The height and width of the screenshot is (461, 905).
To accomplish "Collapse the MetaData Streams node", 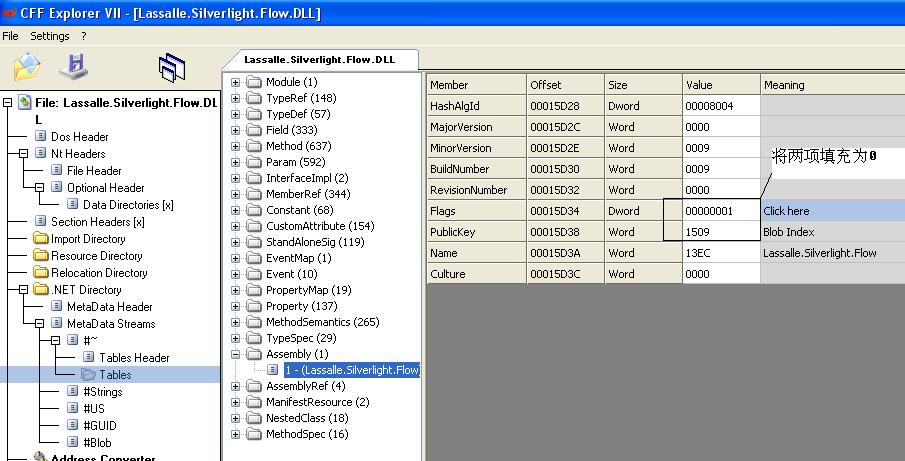I will point(39,324).
